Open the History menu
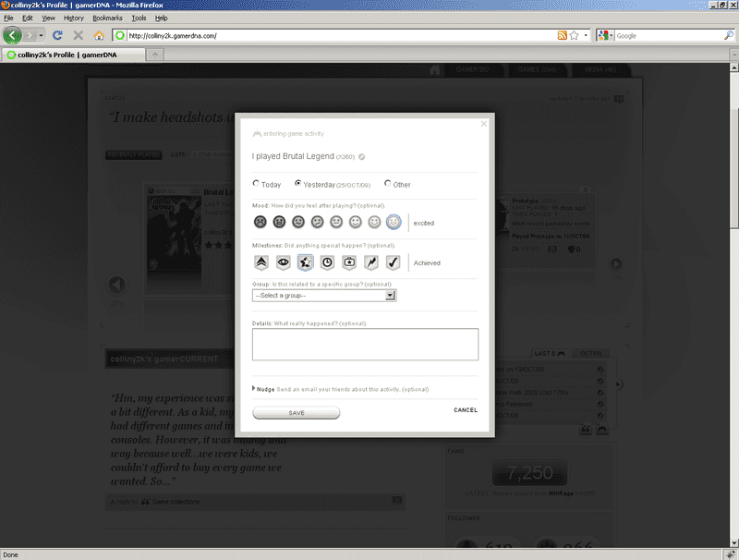This screenshot has width=739, height=560. coord(74,18)
